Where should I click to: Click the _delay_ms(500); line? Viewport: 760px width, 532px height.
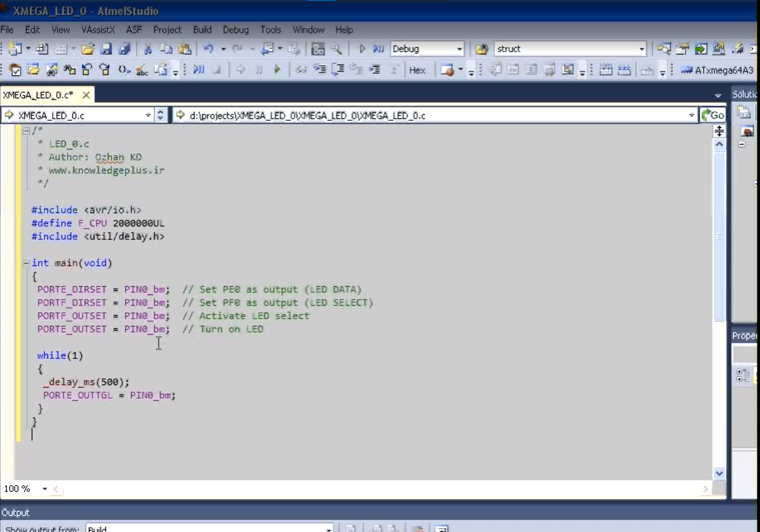(86, 382)
